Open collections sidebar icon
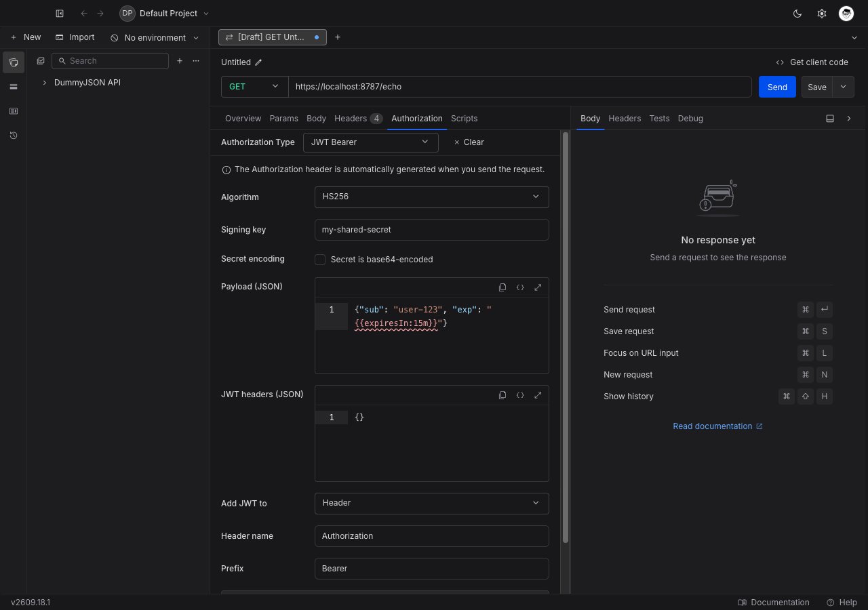Screen dimensions: 868x610 click(x=14, y=62)
